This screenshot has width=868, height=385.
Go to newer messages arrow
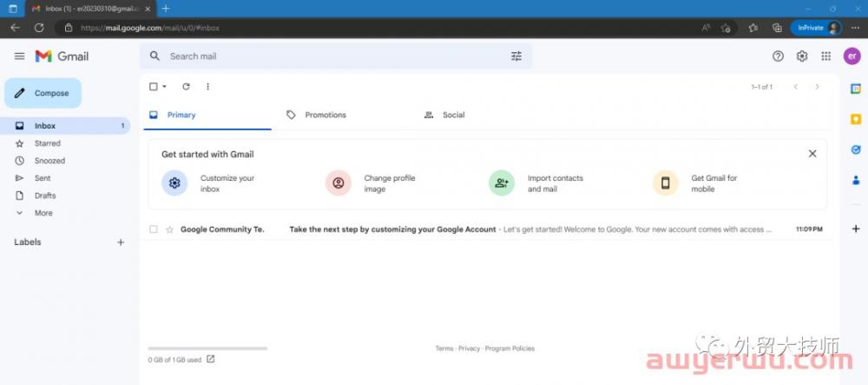click(795, 87)
